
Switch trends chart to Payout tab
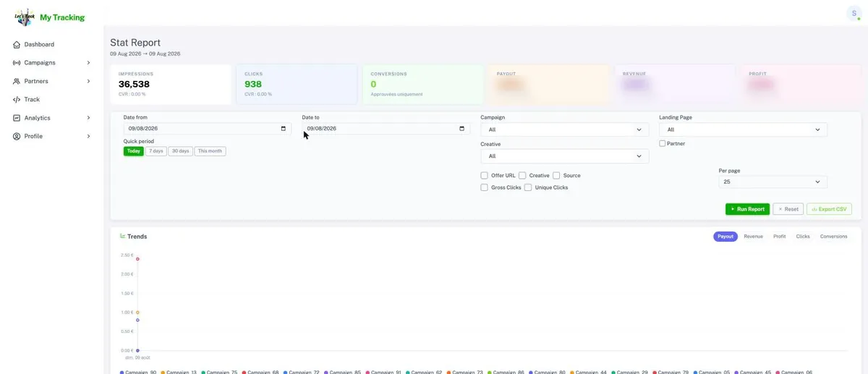pyautogui.click(x=726, y=237)
